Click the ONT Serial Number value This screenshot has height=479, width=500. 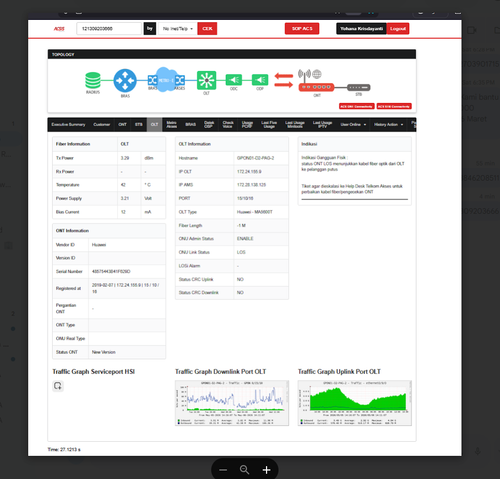coord(111,271)
